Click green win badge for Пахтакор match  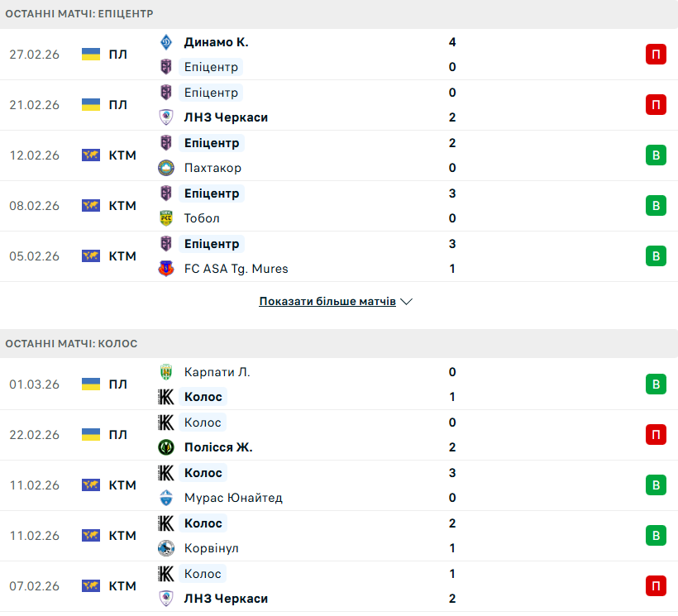pyautogui.click(x=656, y=155)
